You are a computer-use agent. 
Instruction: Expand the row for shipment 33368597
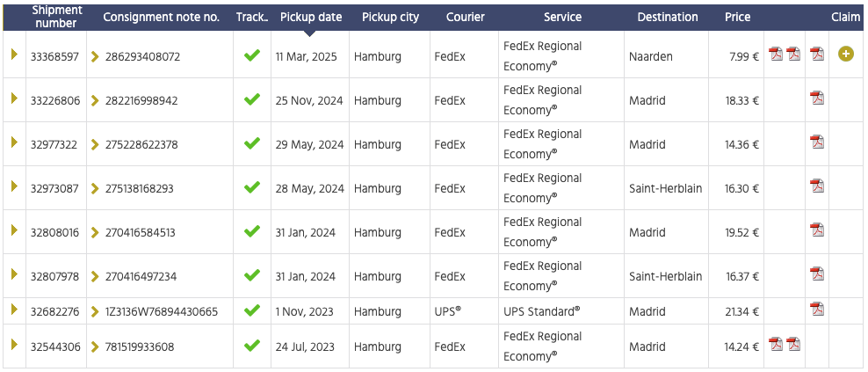tap(14, 55)
